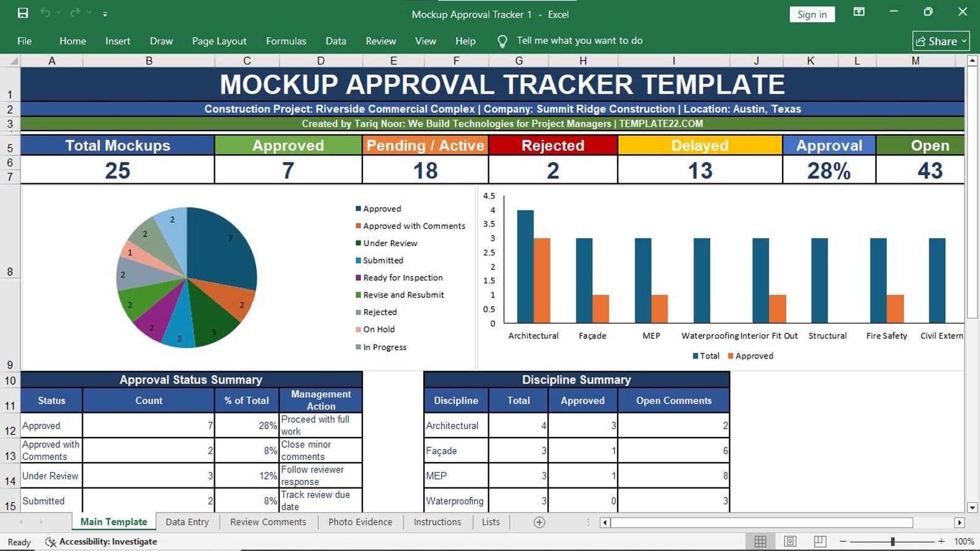Click the Tell me lightbulb icon
The height and width of the screenshot is (551, 980).
click(x=502, y=41)
